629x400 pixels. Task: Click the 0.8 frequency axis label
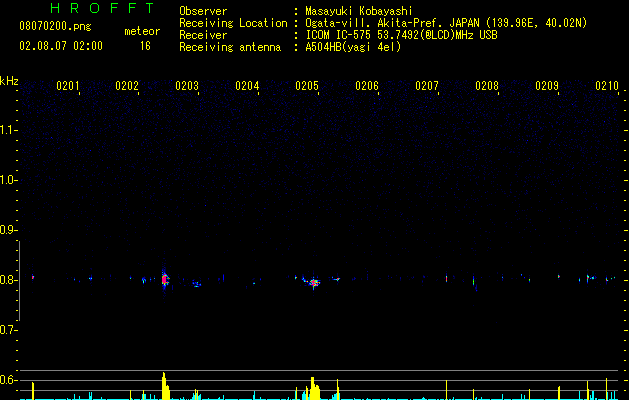9,280
